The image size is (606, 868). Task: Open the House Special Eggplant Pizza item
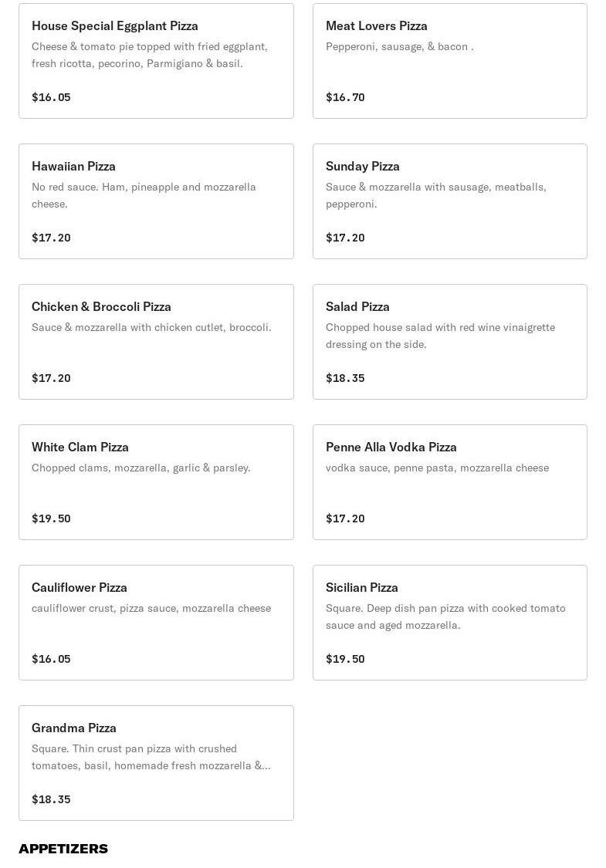(x=156, y=61)
